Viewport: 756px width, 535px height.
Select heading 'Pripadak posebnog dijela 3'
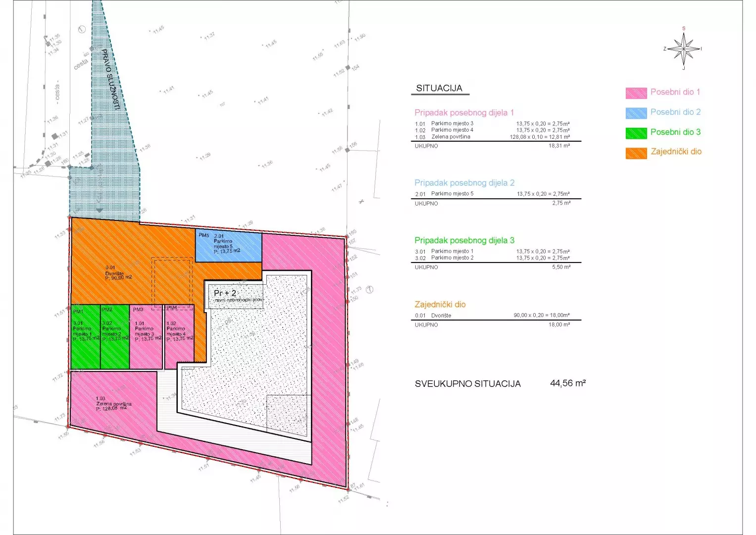tap(464, 240)
